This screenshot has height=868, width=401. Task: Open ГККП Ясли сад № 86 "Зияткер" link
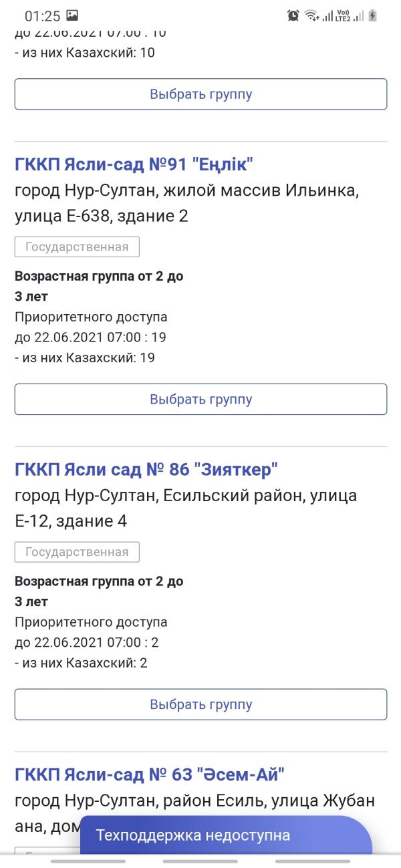pyautogui.click(x=146, y=470)
